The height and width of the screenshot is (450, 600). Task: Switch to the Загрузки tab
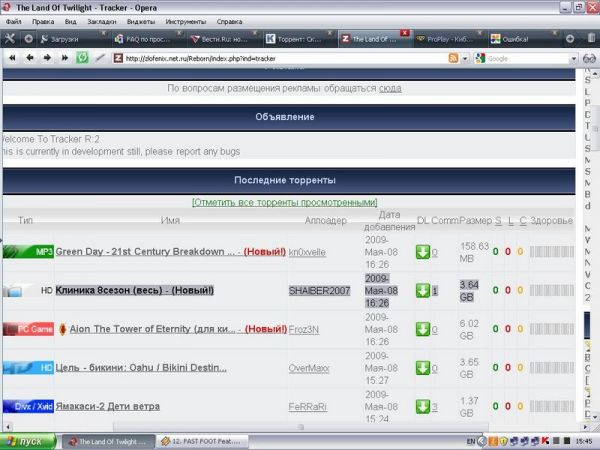73,39
